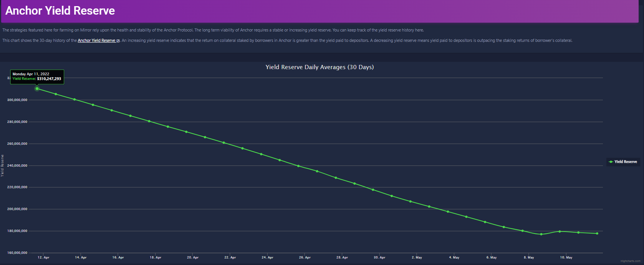This screenshot has width=644, height=265.
Task: Click the 28. Apr x-axis label
Action: point(342,257)
